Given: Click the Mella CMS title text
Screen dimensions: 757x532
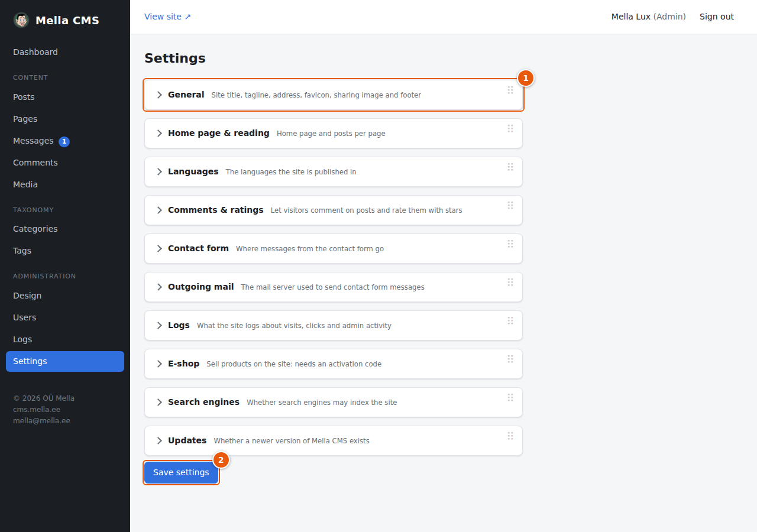Looking at the screenshot, I should tap(67, 21).
